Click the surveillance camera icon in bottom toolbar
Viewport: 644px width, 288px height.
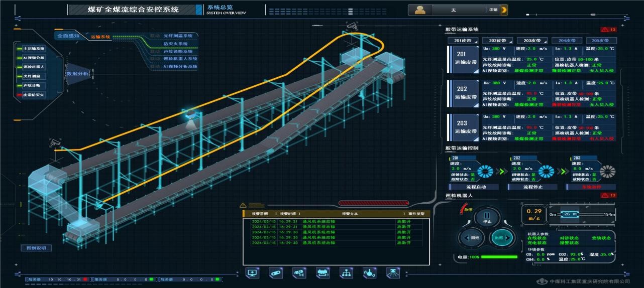click(299, 272)
